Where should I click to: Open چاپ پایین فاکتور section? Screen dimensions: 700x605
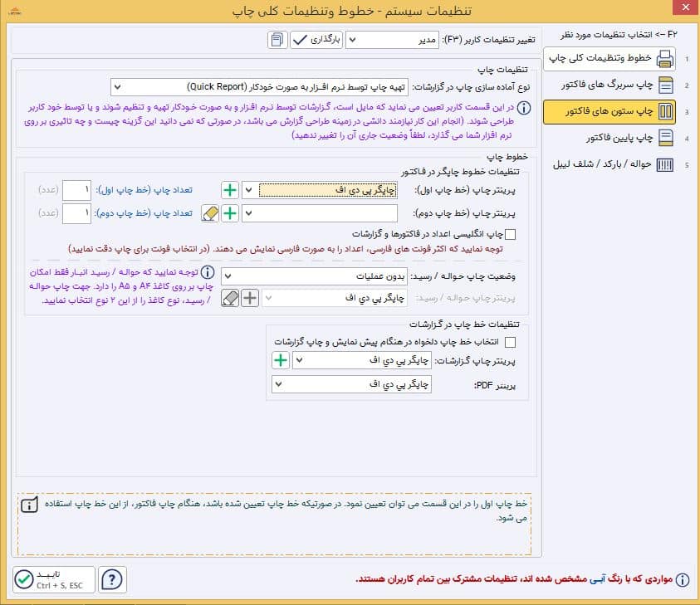coord(609,138)
